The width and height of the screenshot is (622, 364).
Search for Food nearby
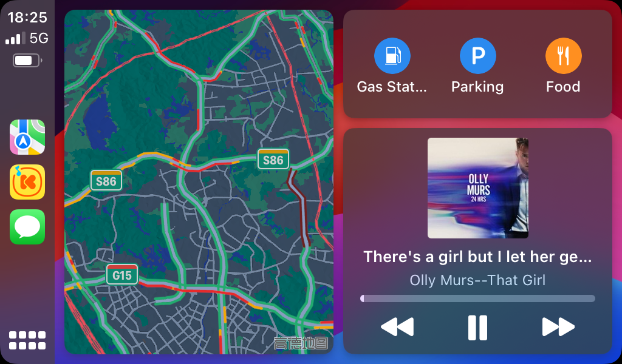tap(563, 66)
